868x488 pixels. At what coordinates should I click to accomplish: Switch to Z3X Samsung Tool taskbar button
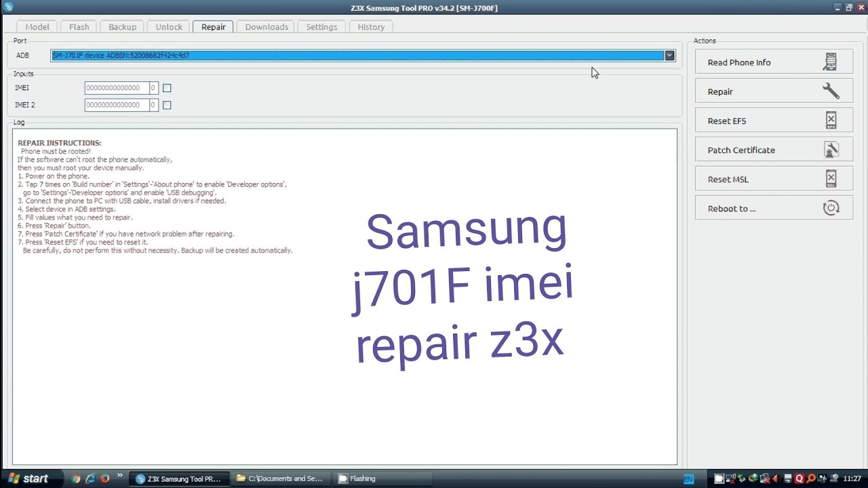[179, 479]
